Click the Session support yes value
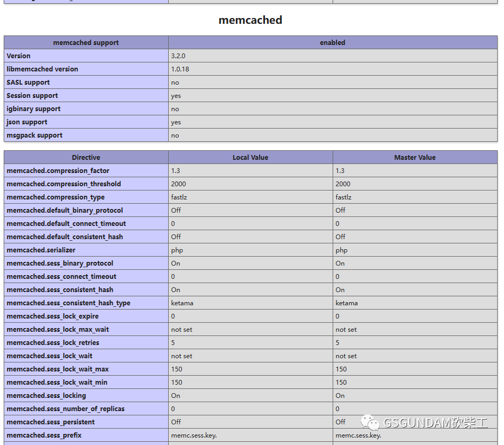The width and height of the screenshot is (504, 445). (x=176, y=95)
